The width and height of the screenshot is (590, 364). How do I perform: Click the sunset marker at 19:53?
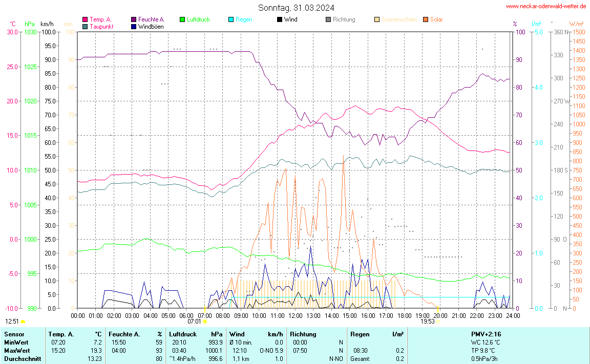pyautogui.click(x=438, y=322)
